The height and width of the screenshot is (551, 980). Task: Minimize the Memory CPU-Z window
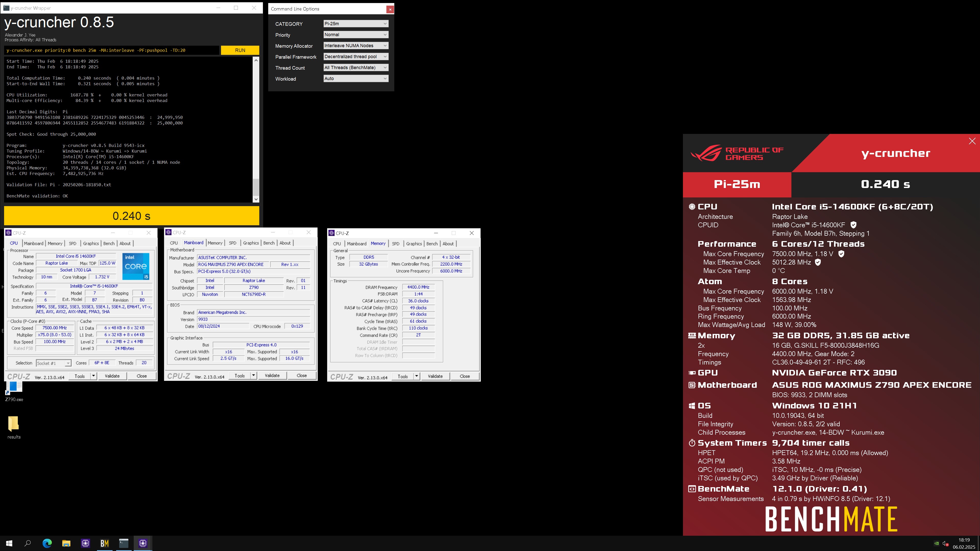436,233
